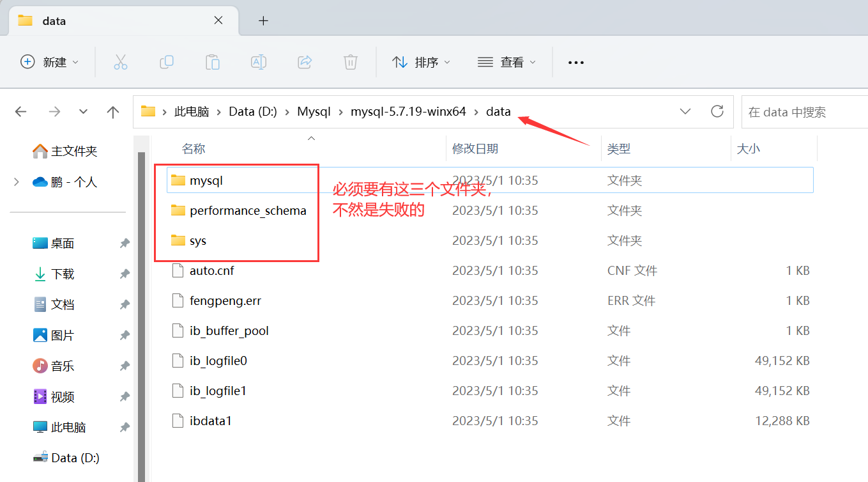Screen dimensions: 868x482
Task: Select the performance_schema folder icon
Action: click(x=178, y=211)
